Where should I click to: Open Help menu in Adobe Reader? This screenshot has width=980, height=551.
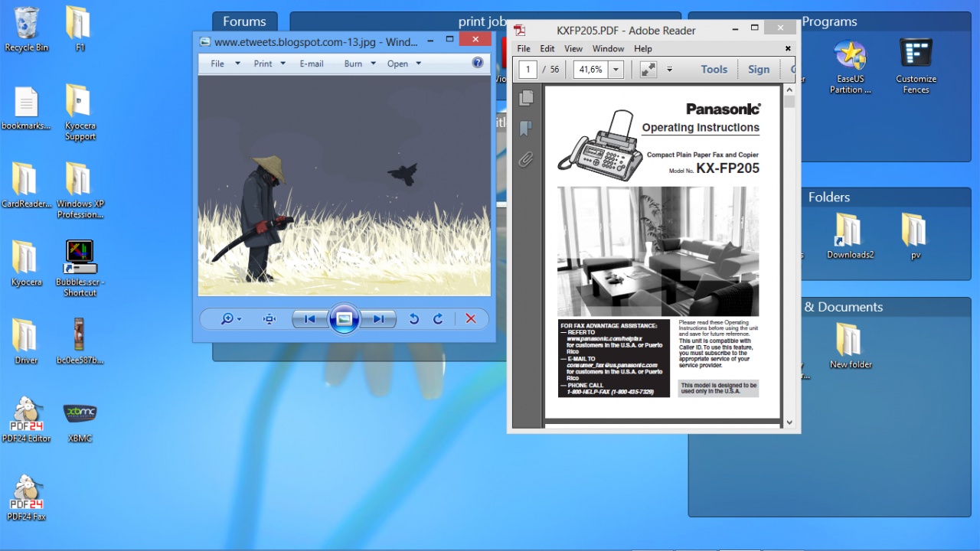pos(643,49)
